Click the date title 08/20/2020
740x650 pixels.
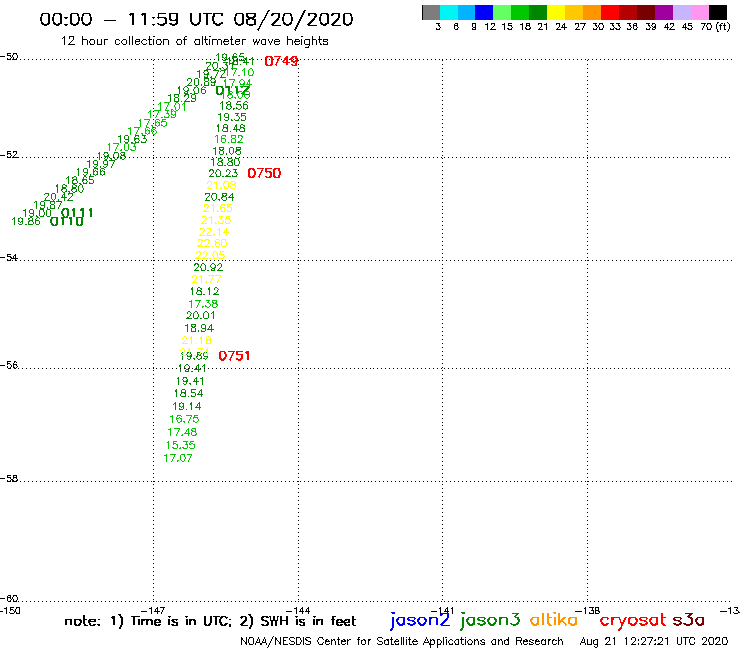[293, 19]
